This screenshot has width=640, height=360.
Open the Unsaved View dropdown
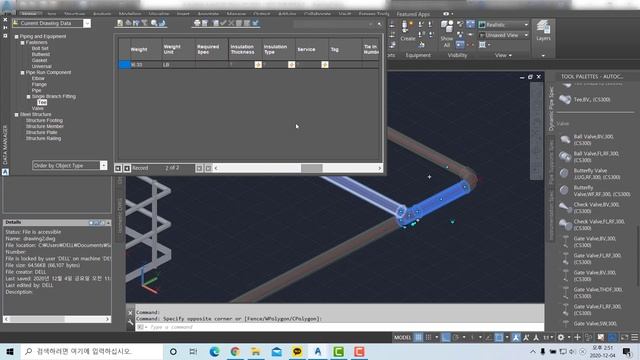[526, 36]
